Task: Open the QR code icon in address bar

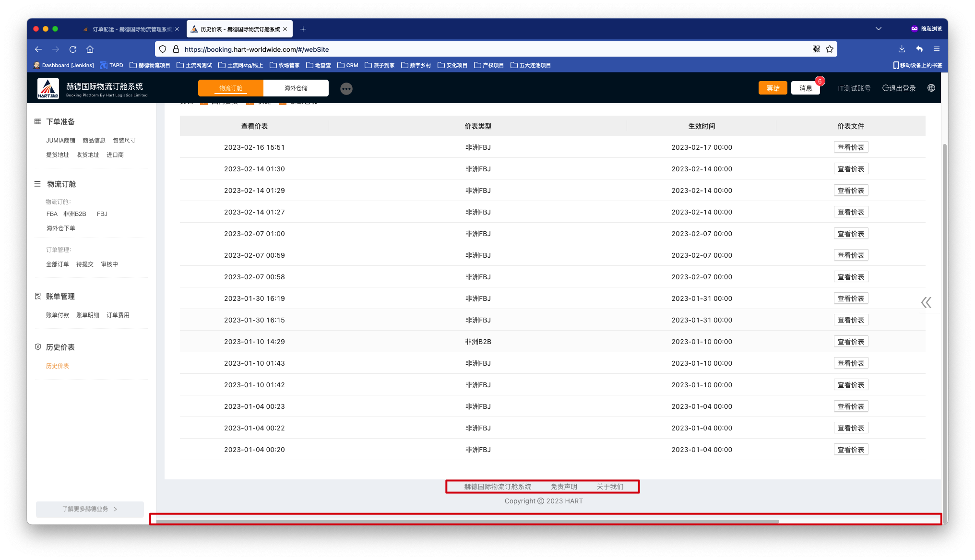Action: 816,49
